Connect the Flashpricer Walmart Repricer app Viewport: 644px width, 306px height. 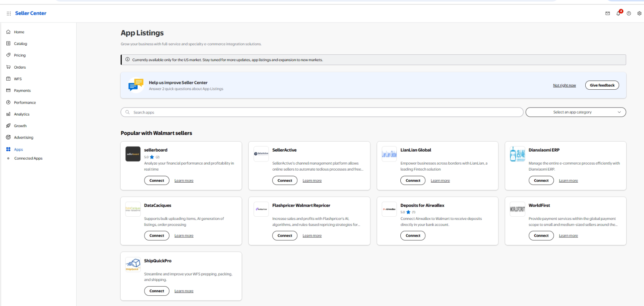click(x=285, y=236)
